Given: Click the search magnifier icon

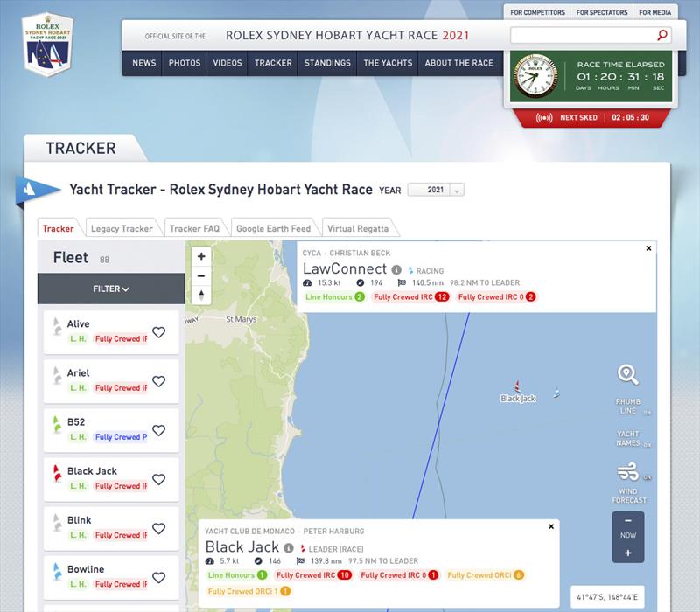Looking at the screenshot, I should (x=662, y=35).
